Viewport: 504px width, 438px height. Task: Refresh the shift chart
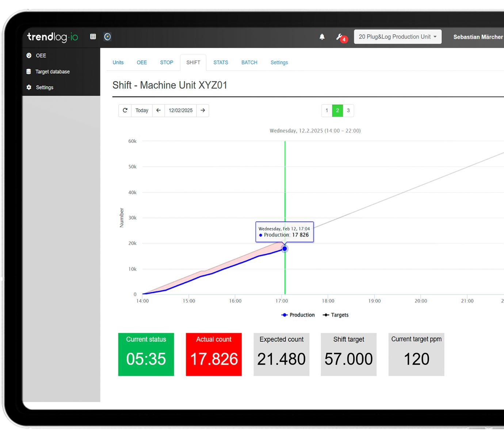click(125, 110)
